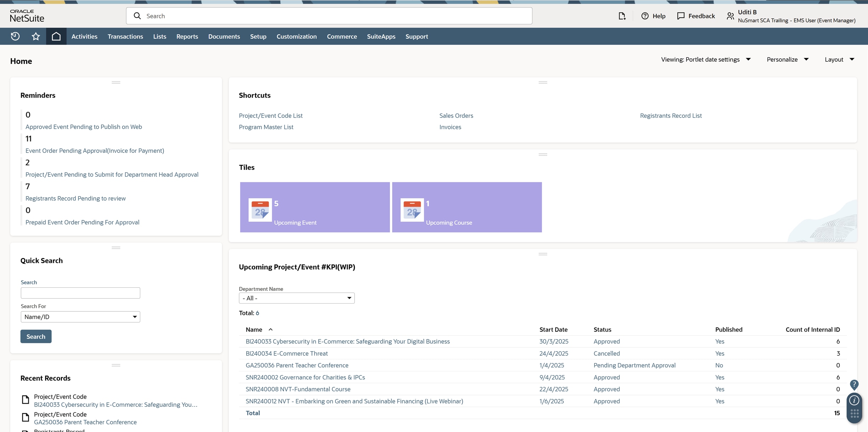This screenshot has height=432, width=868.
Task: Open the Search For Name/ID dropdown
Action: pos(80,317)
